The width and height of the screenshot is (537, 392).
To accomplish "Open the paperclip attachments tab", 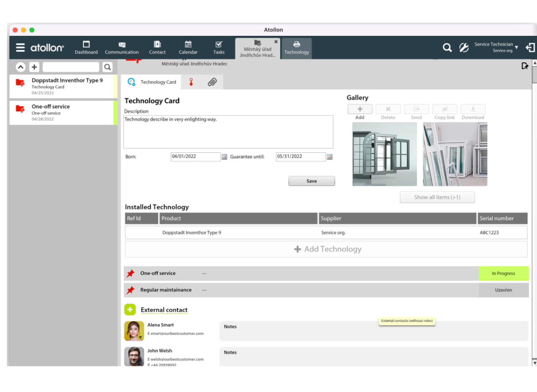I will (212, 82).
